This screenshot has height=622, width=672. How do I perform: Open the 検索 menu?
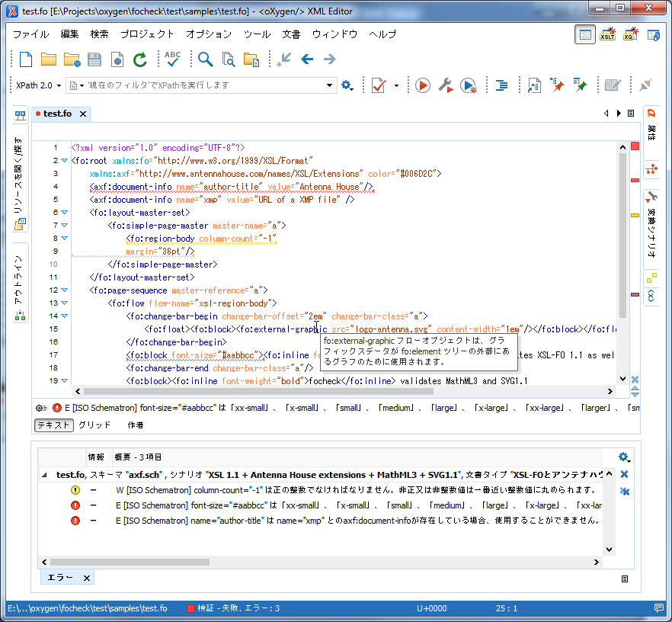(99, 34)
